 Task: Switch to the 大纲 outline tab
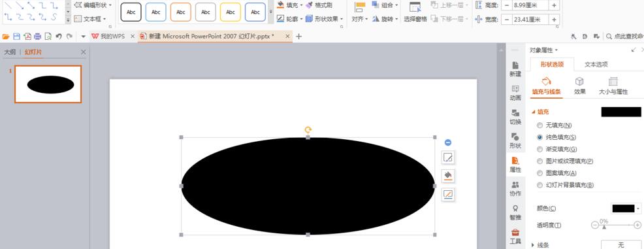click(9, 52)
